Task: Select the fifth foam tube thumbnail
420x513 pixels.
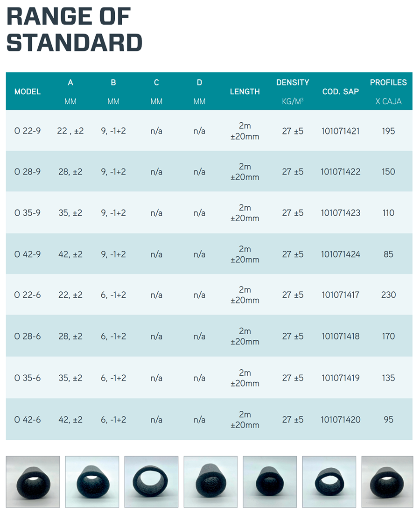Action: tap(270, 482)
